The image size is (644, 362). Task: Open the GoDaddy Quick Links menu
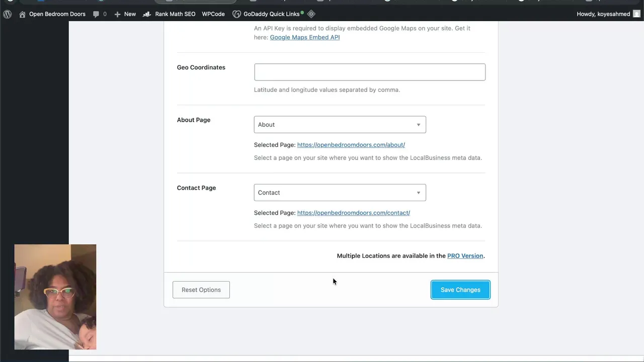(x=271, y=14)
